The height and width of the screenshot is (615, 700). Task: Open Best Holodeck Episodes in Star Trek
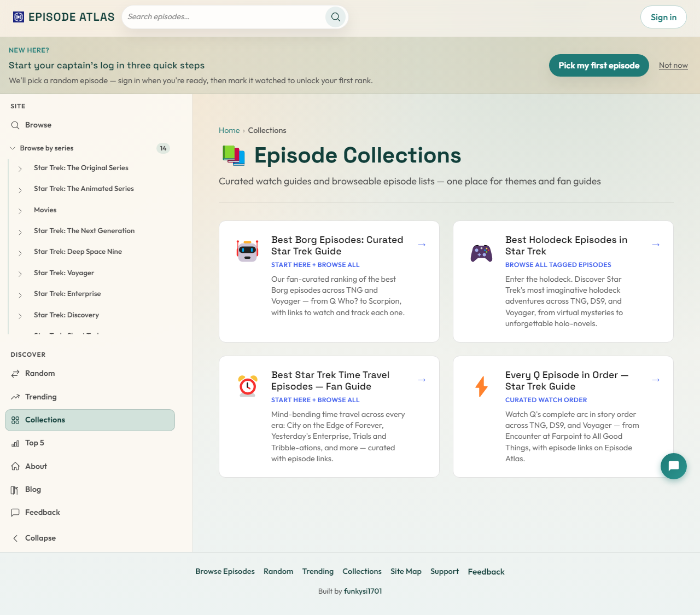point(567,246)
